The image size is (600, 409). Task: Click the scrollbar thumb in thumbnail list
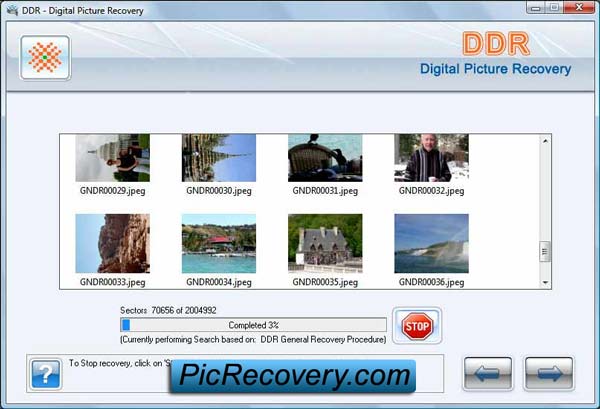545,251
